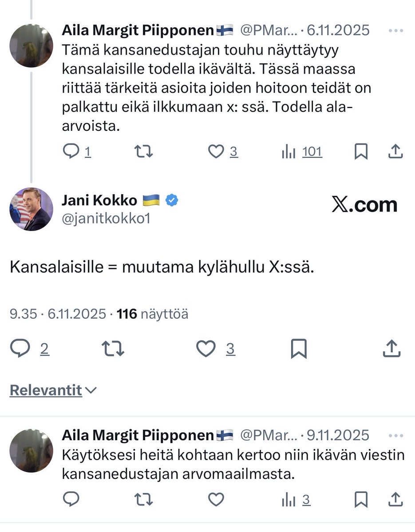Share Jani Kokko's main post
Image resolution: width=415 pixels, height=532 pixels.
[x=391, y=349]
